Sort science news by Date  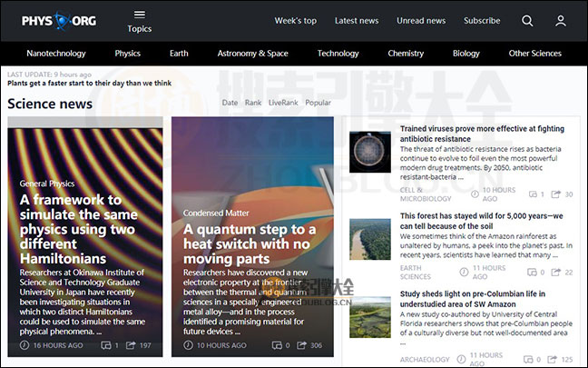point(230,103)
